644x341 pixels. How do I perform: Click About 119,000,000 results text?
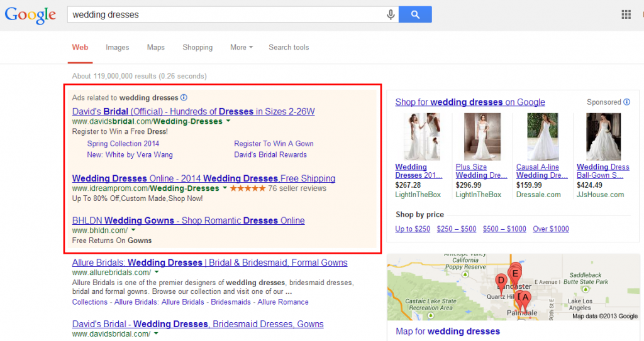(x=139, y=76)
